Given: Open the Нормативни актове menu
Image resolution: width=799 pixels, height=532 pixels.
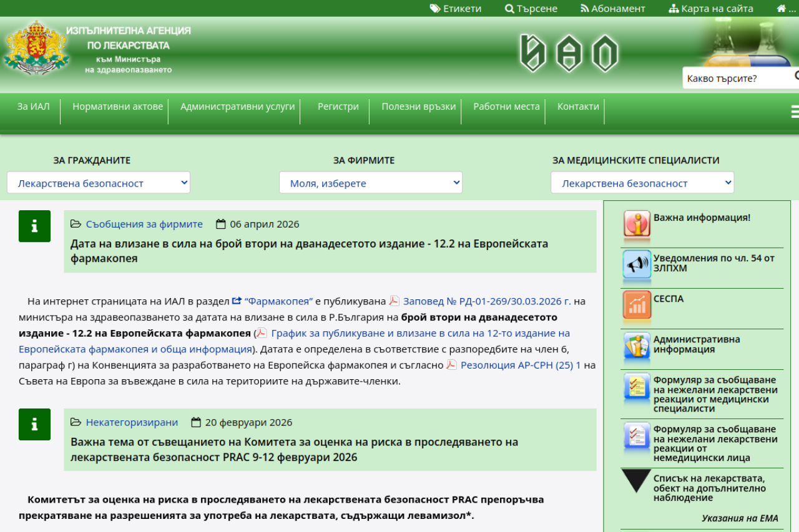Looking at the screenshot, I should 117,107.
